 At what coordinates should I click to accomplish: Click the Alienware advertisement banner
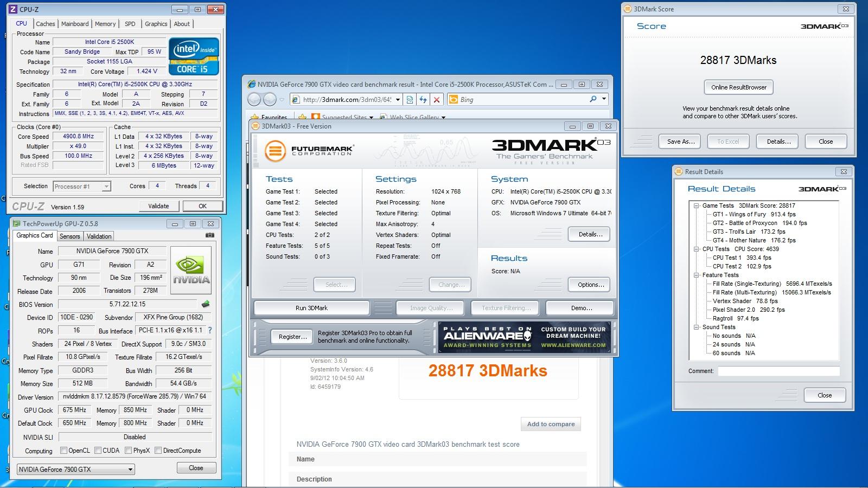tap(525, 337)
